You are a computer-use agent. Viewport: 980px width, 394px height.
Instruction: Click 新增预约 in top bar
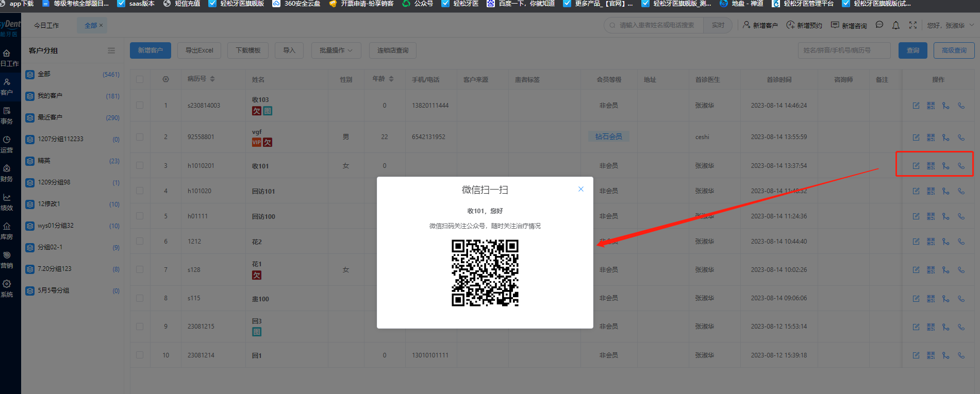pos(804,25)
